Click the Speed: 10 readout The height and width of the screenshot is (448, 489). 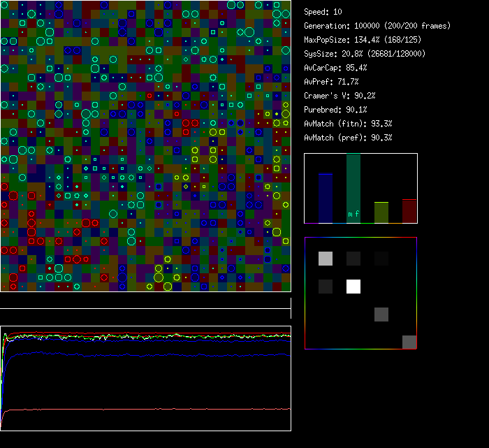[x=323, y=12]
